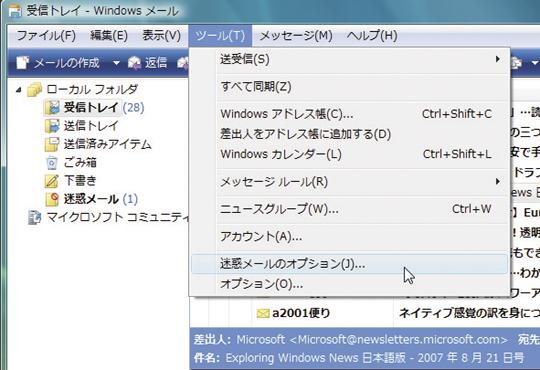This screenshot has height=370, width=540.
Task: Open the メッセージ ルール(R) submenu
Action: [x=350, y=182]
